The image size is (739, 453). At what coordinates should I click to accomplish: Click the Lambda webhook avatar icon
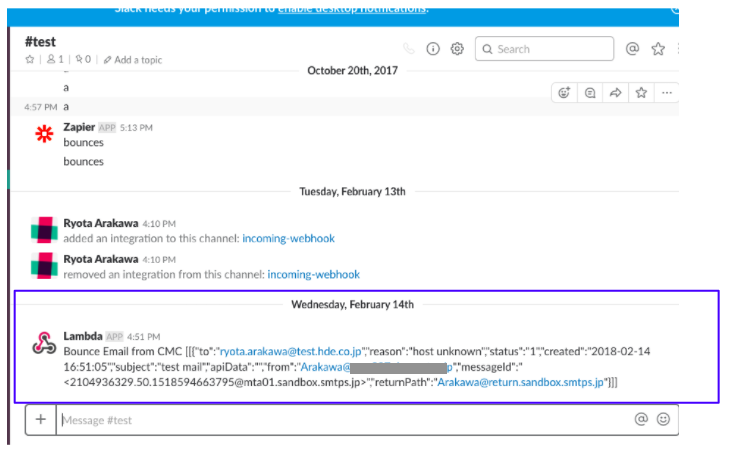tap(44, 343)
